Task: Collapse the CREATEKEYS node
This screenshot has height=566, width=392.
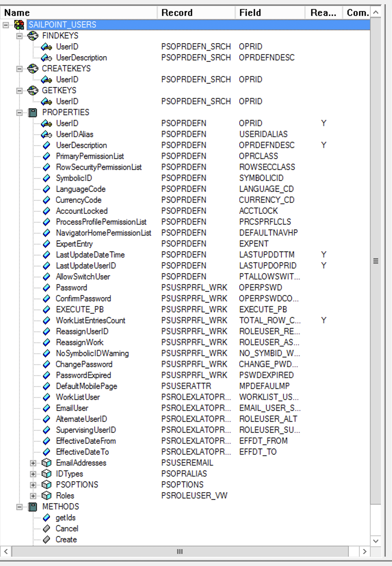Action: [19, 68]
